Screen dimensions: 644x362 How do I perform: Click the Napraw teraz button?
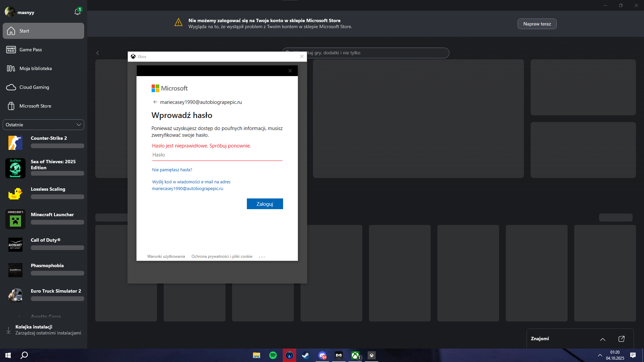click(537, 24)
